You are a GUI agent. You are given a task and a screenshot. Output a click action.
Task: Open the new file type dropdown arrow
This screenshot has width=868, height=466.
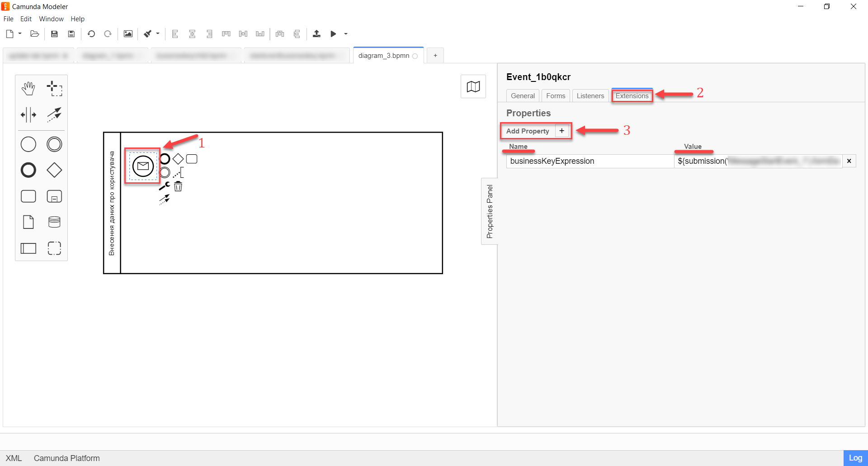(20, 33)
